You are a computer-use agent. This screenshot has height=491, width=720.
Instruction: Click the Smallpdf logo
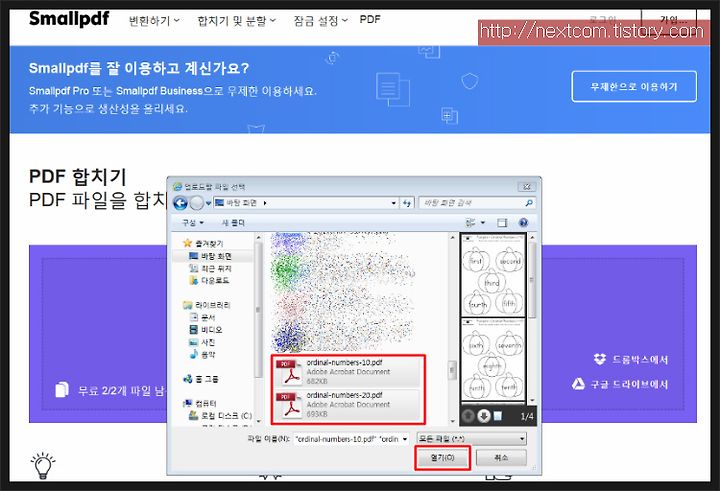click(69, 19)
